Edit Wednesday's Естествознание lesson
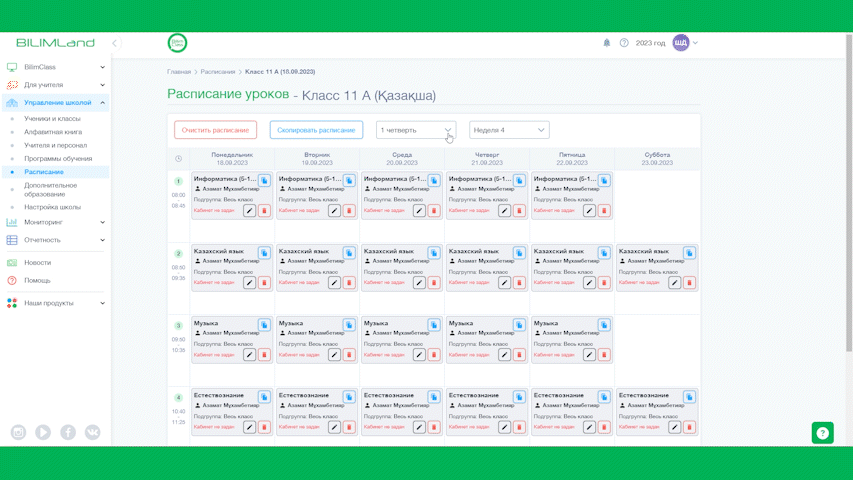853x480 pixels. point(419,427)
